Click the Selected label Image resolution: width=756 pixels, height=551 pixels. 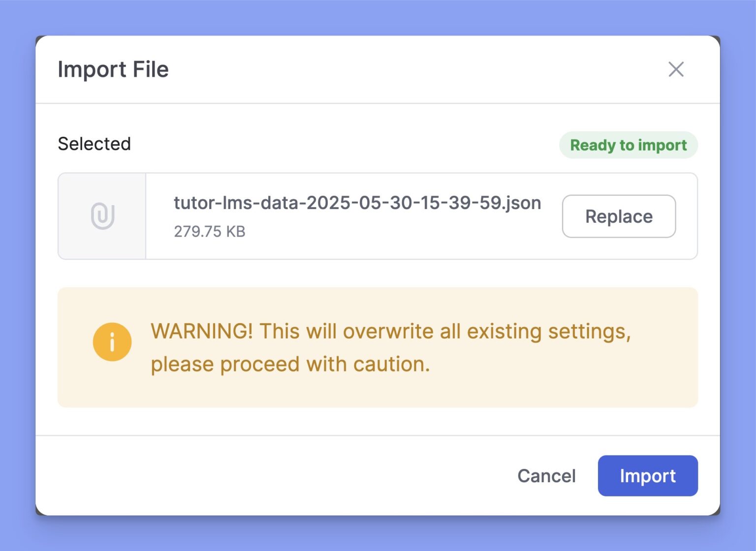pos(94,144)
